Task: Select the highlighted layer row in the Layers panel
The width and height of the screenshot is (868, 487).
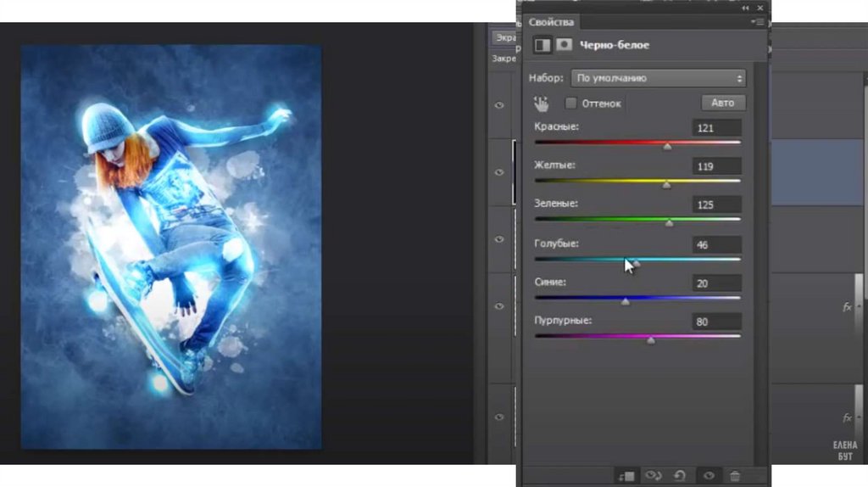Action: click(818, 172)
